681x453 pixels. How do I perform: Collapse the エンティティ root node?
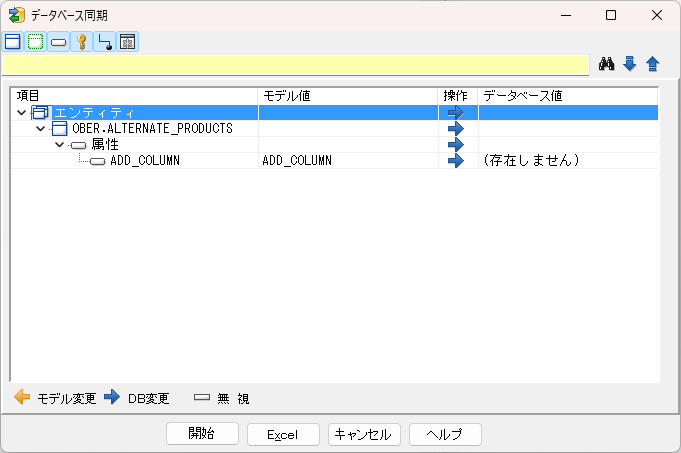(21, 113)
